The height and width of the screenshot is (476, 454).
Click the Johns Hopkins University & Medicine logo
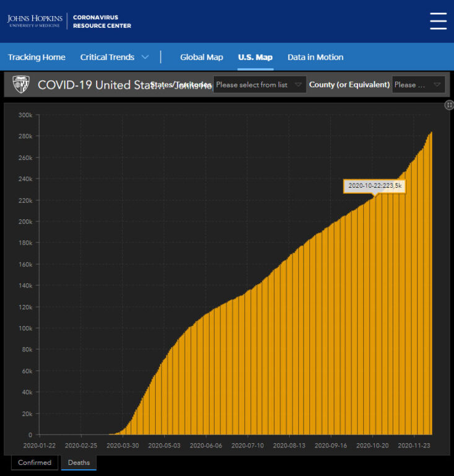[35, 21]
